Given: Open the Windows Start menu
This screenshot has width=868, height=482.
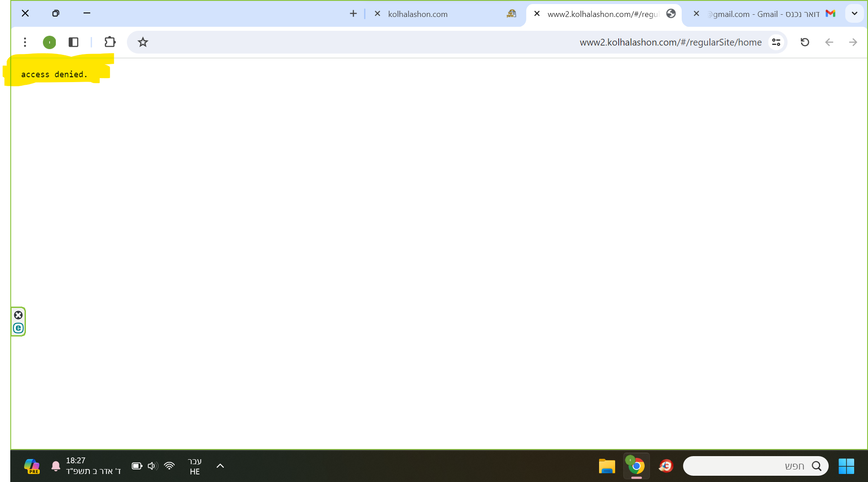Looking at the screenshot, I should [x=846, y=466].
